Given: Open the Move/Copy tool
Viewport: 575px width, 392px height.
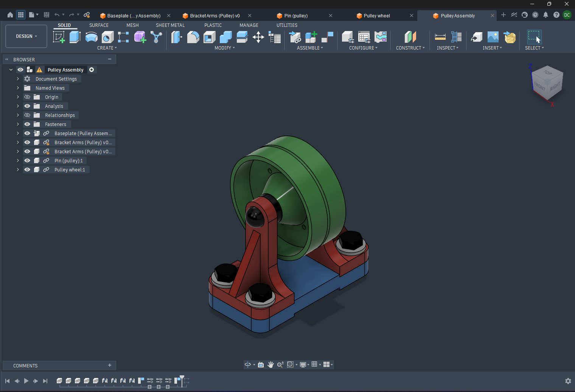Looking at the screenshot, I should (x=258, y=37).
